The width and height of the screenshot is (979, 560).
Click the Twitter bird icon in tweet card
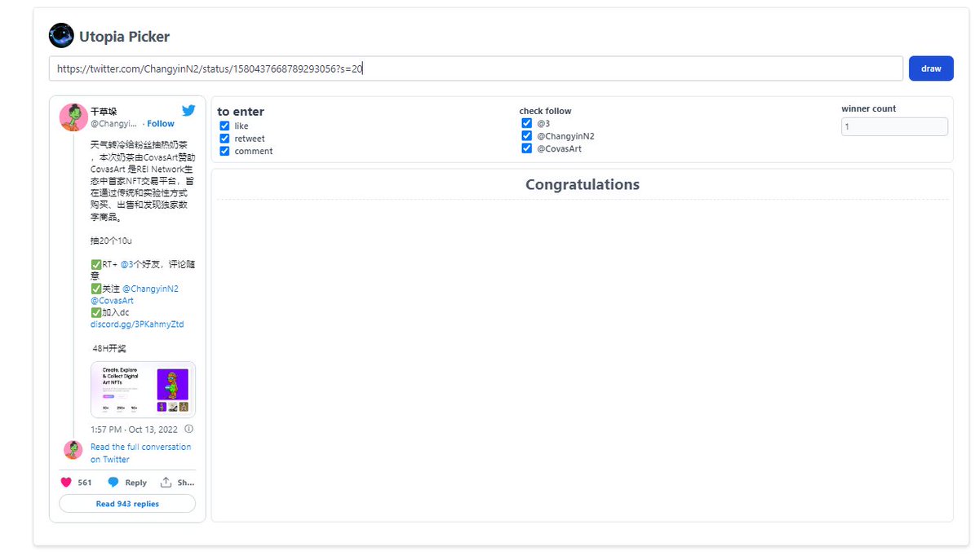(x=188, y=111)
